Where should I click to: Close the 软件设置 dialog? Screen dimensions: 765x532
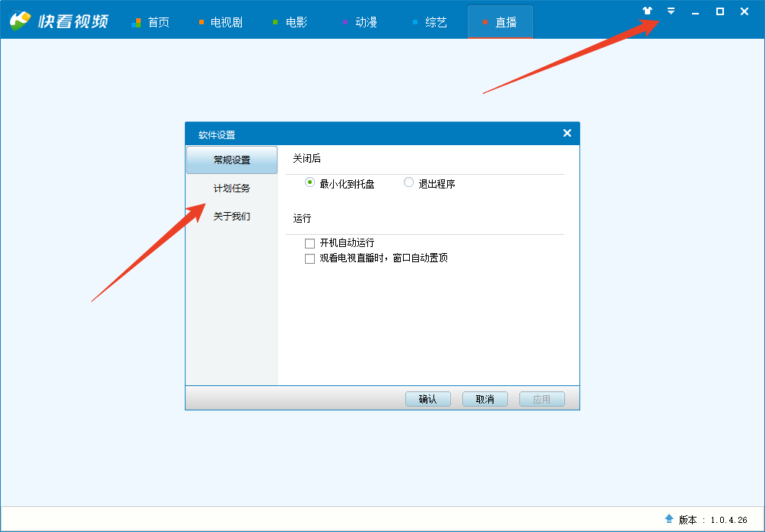[567, 133]
